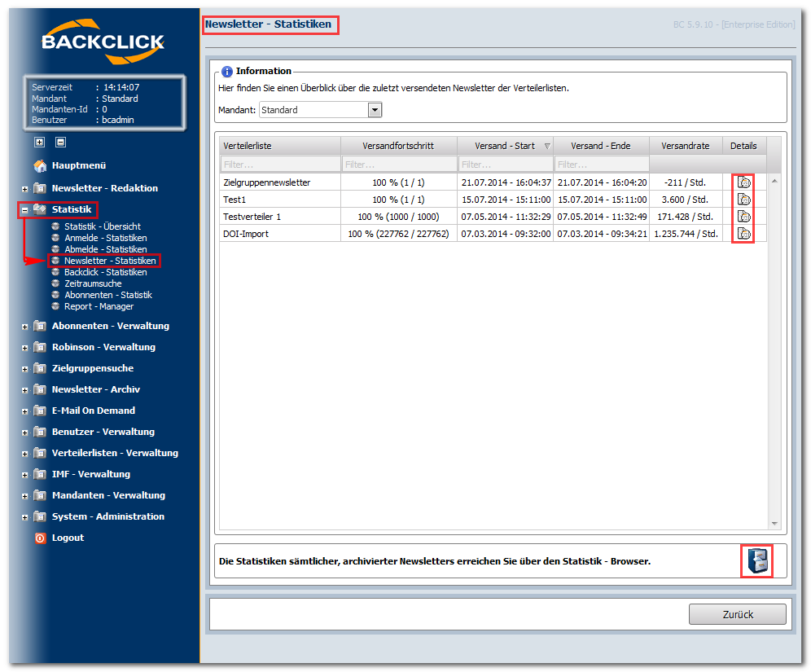Open Abmelde - Statistiken menu entry
This screenshot has width=811, height=672.
click(106, 248)
